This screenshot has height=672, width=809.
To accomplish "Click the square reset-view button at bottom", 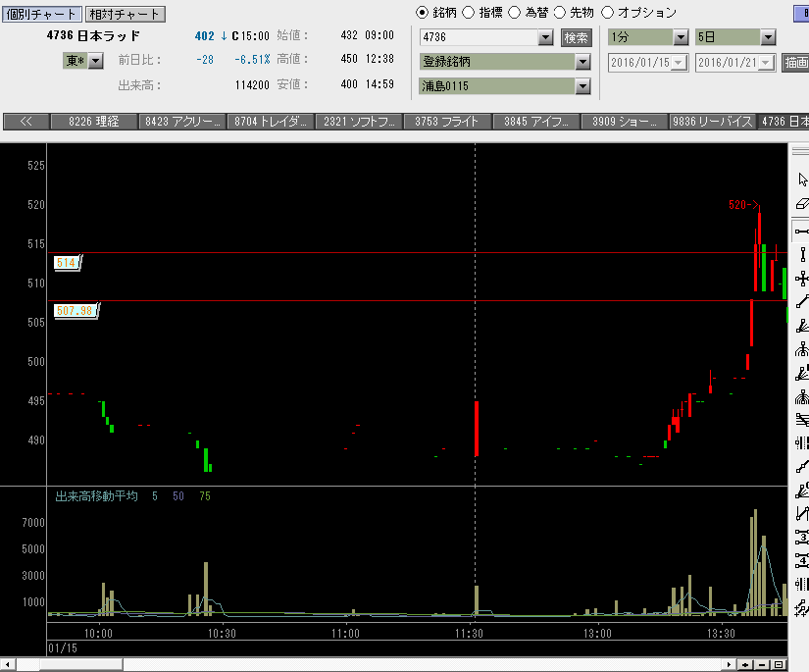I will (x=779, y=665).
